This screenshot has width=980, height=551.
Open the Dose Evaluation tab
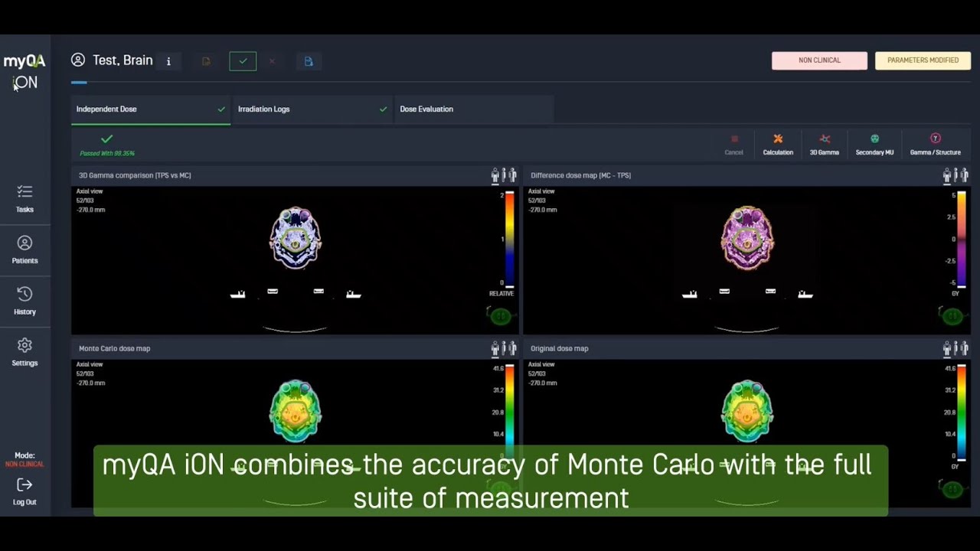474,109
